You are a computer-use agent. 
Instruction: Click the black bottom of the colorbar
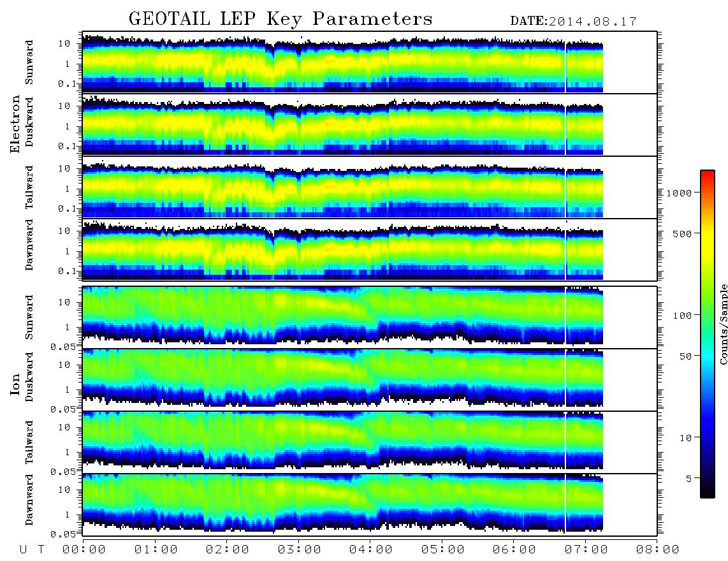(708, 492)
